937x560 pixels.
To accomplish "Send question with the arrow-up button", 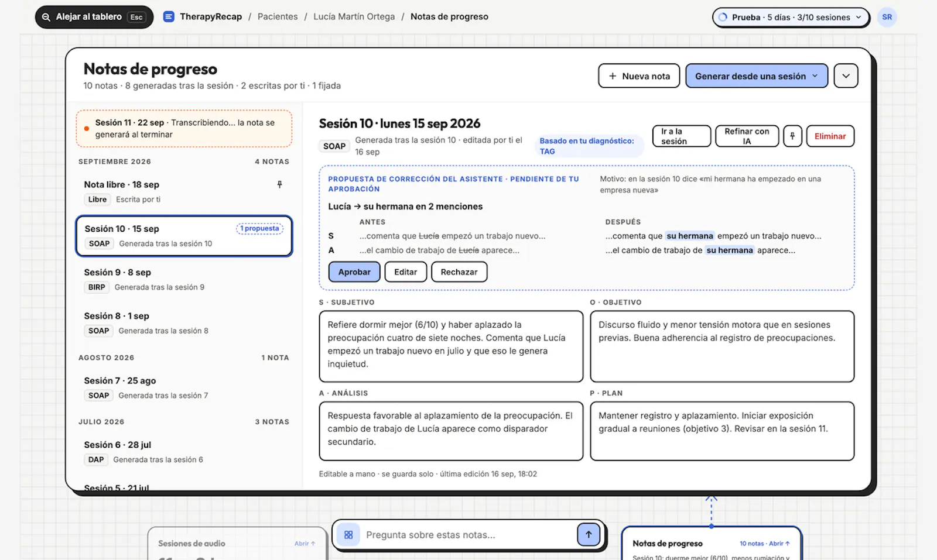I will [589, 534].
